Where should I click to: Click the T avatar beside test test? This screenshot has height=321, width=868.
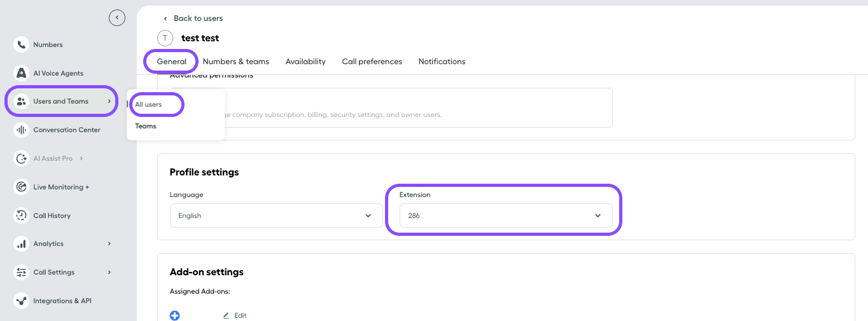coord(165,38)
